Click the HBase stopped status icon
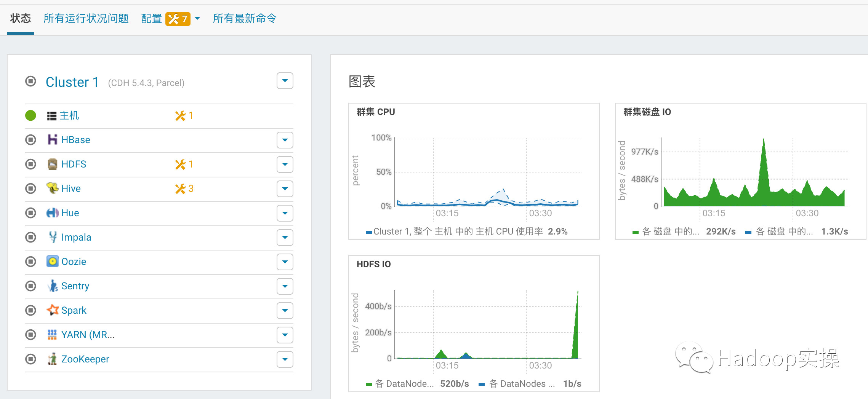The height and width of the screenshot is (399, 868). pyautogui.click(x=30, y=140)
